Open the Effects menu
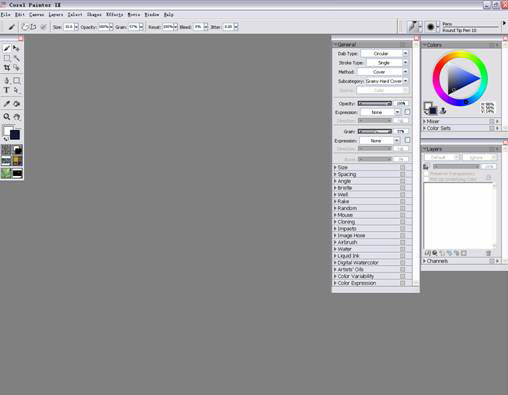Image resolution: width=508 pixels, height=395 pixels. coord(115,15)
